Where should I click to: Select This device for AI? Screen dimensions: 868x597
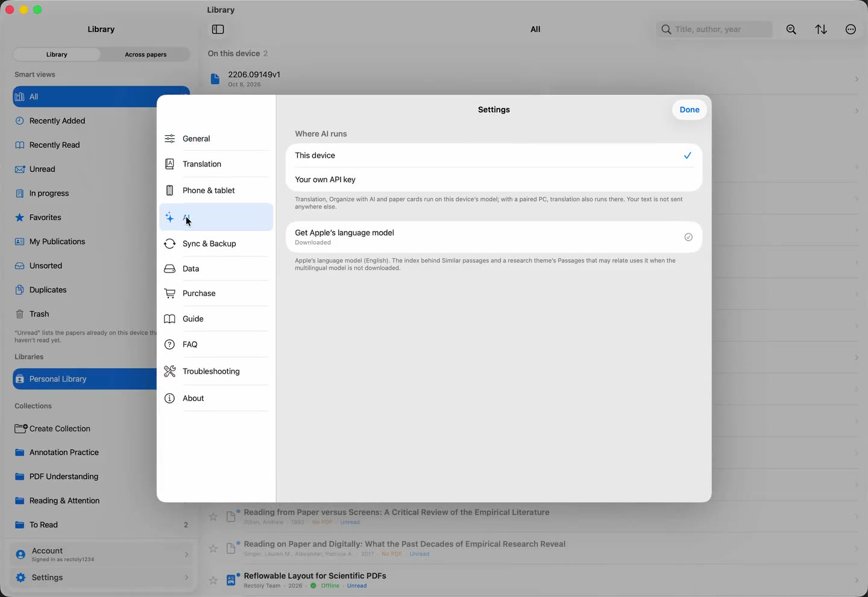pos(494,156)
